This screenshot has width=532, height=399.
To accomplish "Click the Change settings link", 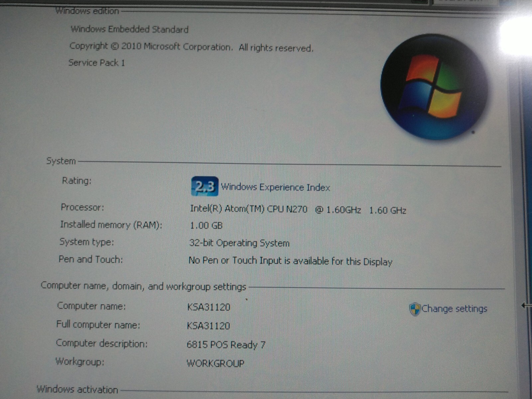I will click(x=454, y=309).
